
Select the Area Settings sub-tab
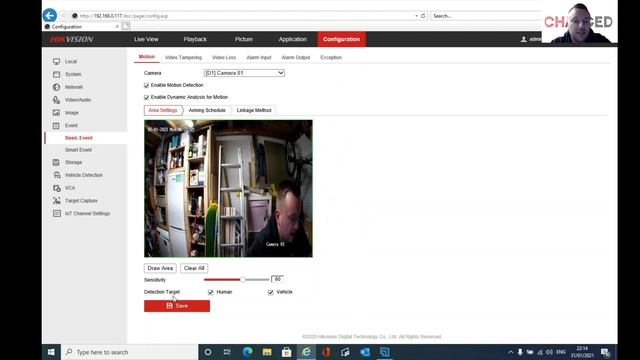pos(162,110)
